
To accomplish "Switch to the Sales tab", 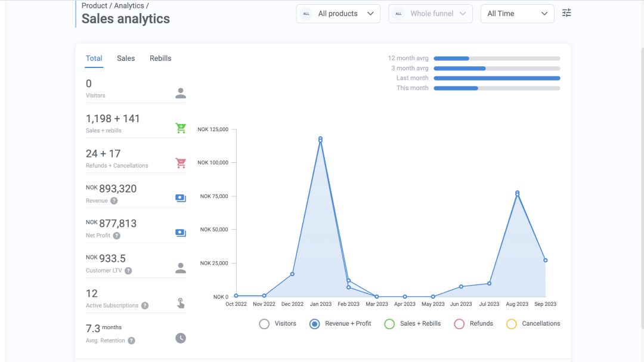I will [x=126, y=58].
